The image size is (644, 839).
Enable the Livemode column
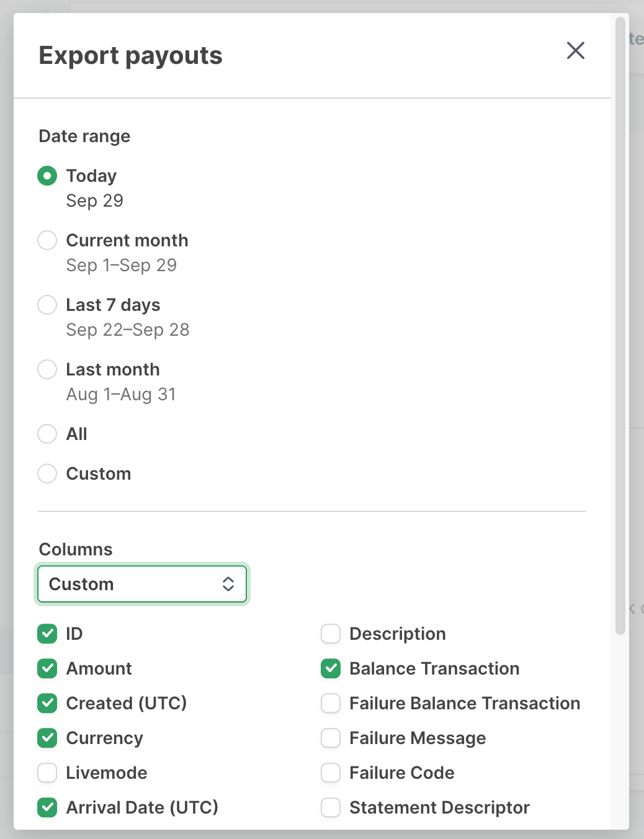click(47, 773)
